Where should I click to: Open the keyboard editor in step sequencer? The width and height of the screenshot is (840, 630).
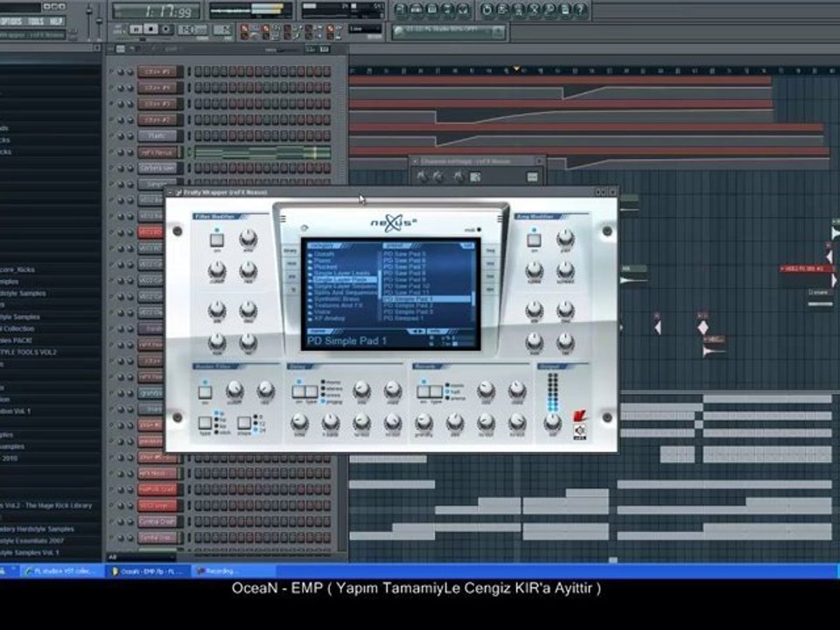coord(324,49)
